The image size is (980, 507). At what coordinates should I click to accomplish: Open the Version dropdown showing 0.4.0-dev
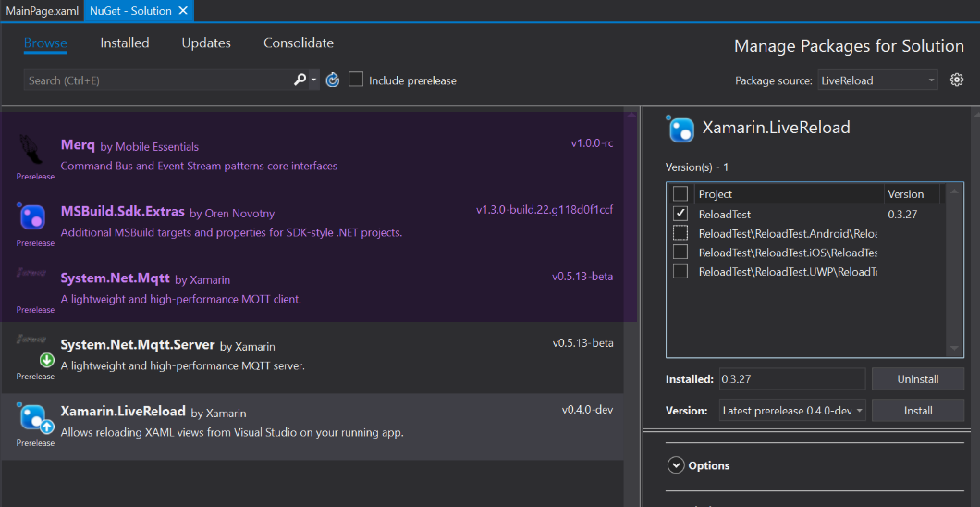pyautogui.click(x=792, y=411)
